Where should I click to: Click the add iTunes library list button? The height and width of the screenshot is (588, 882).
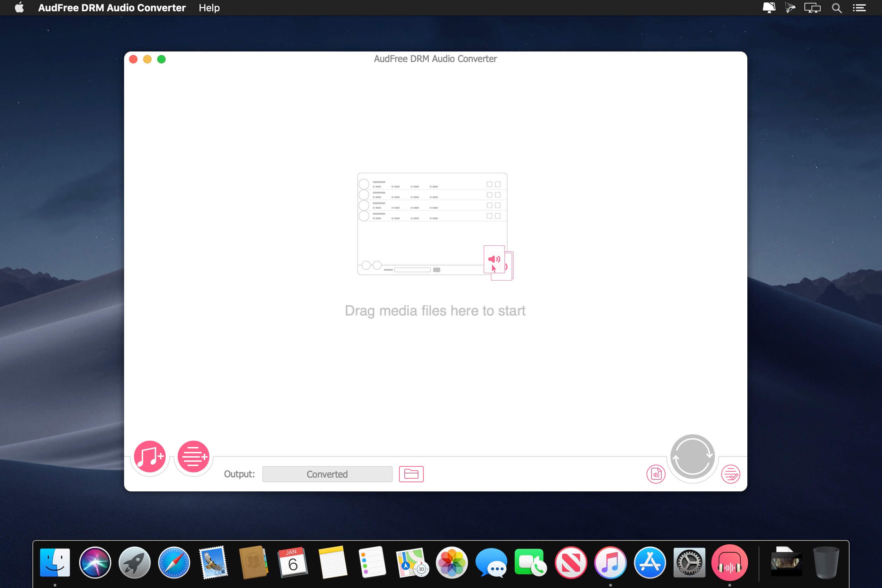pos(193,457)
